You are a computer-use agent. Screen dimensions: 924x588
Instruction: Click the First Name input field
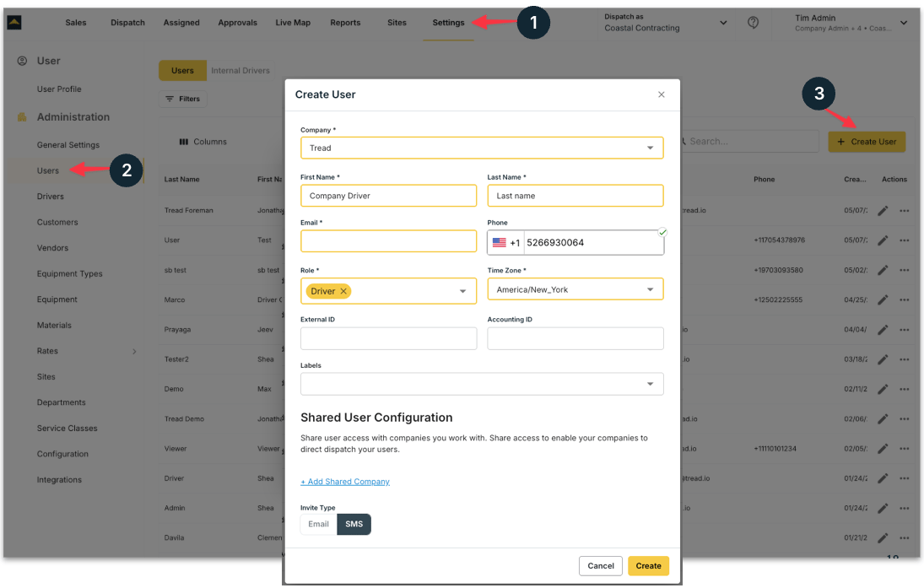click(388, 196)
